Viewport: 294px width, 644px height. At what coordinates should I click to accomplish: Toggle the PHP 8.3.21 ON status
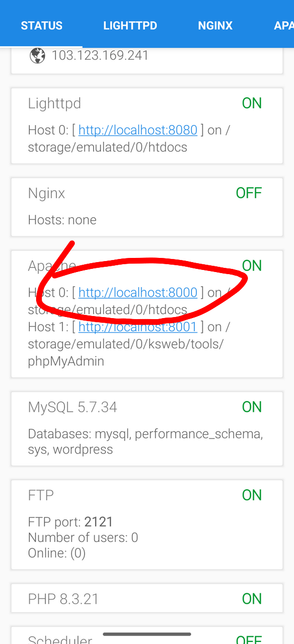click(252, 598)
